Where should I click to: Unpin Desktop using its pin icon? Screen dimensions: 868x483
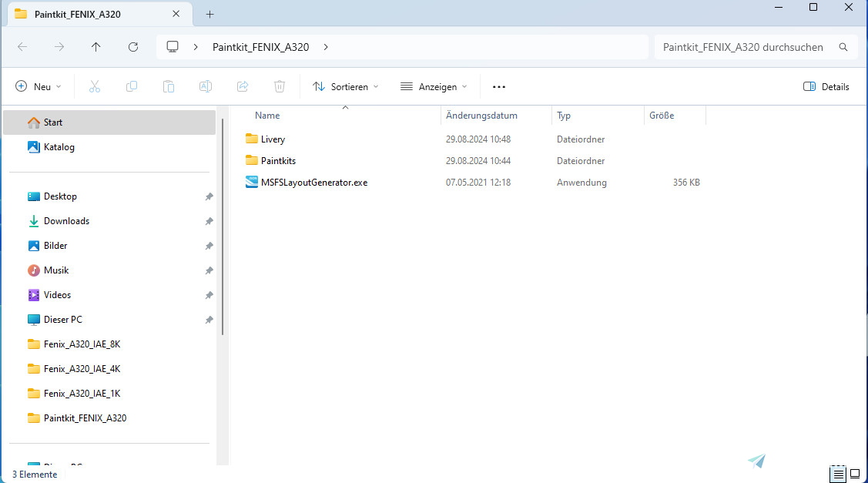point(209,196)
